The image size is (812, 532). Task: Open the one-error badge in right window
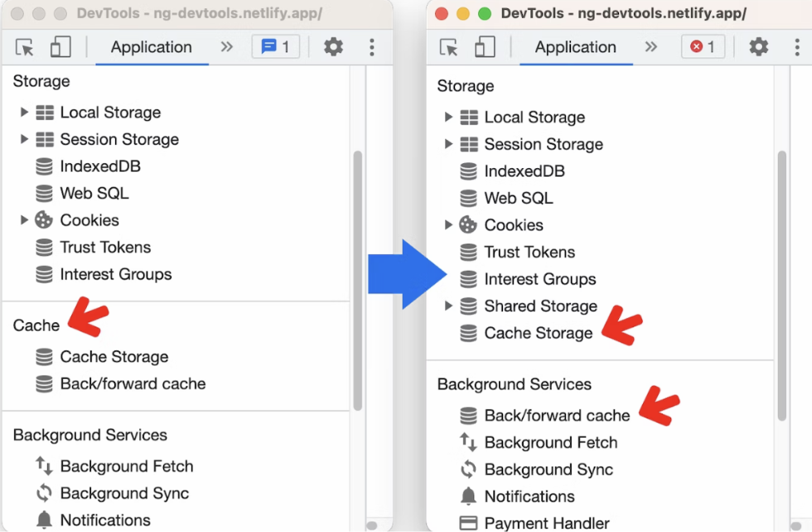(x=703, y=47)
